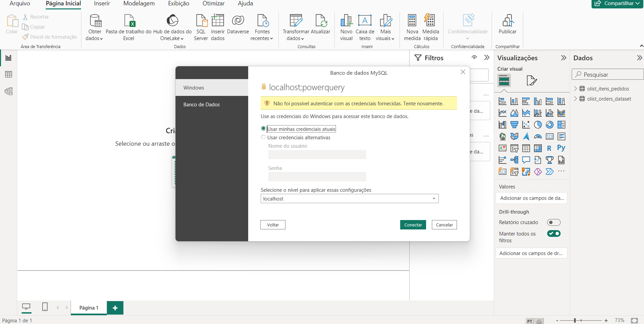Open Fontes recentes dropdown
This screenshot has height=324, width=644.
point(262,28)
